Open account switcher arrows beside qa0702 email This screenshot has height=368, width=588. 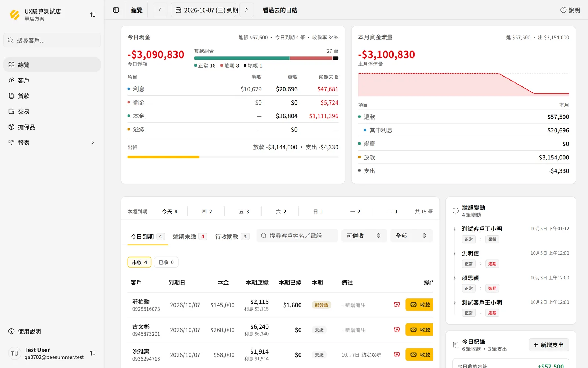pyautogui.click(x=93, y=353)
